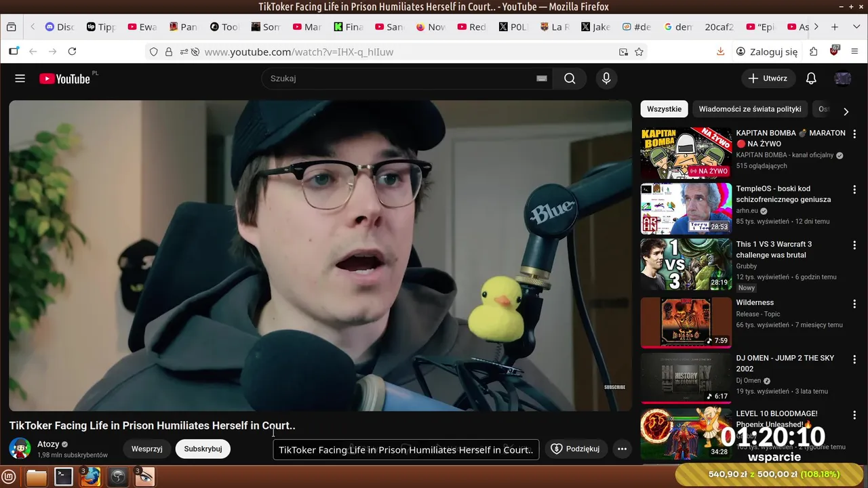Open more options for Wilderness video
The width and height of the screenshot is (868, 488).
coord(854,304)
